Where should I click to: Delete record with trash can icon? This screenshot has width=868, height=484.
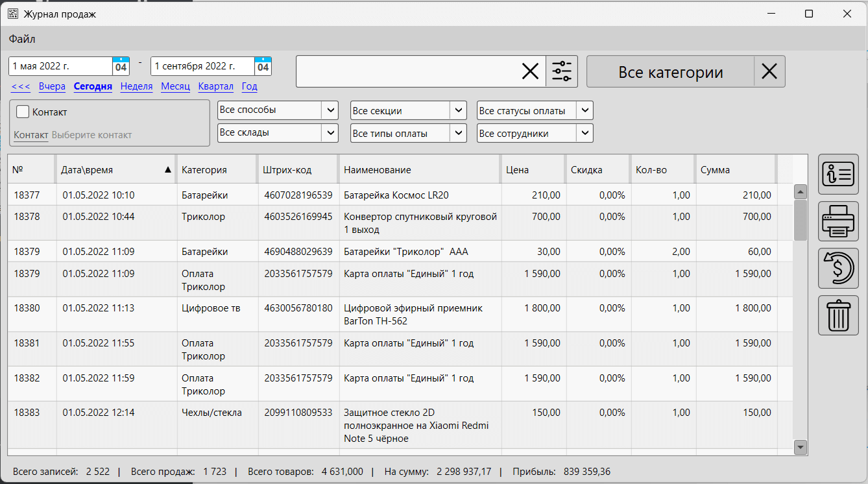[838, 315]
